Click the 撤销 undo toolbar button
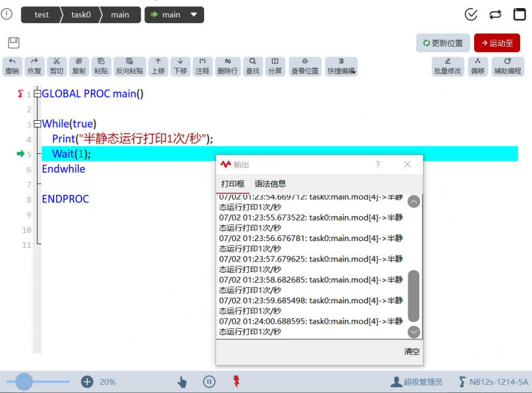532x393 pixels. (12, 66)
